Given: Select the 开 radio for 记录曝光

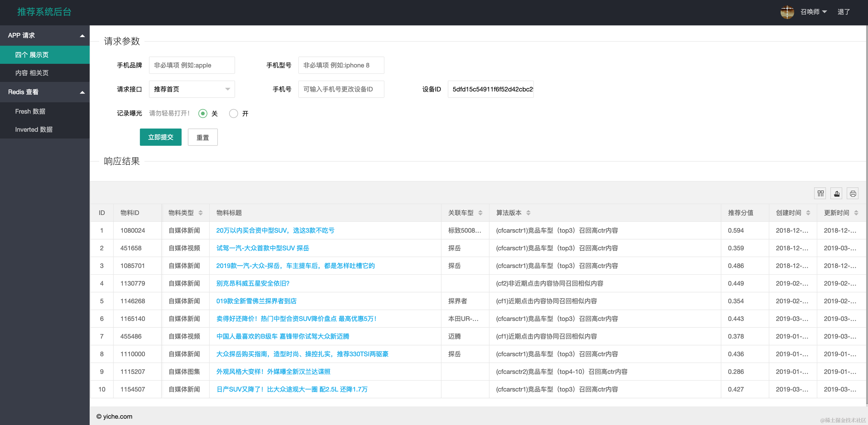Looking at the screenshot, I should tap(234, 113).
